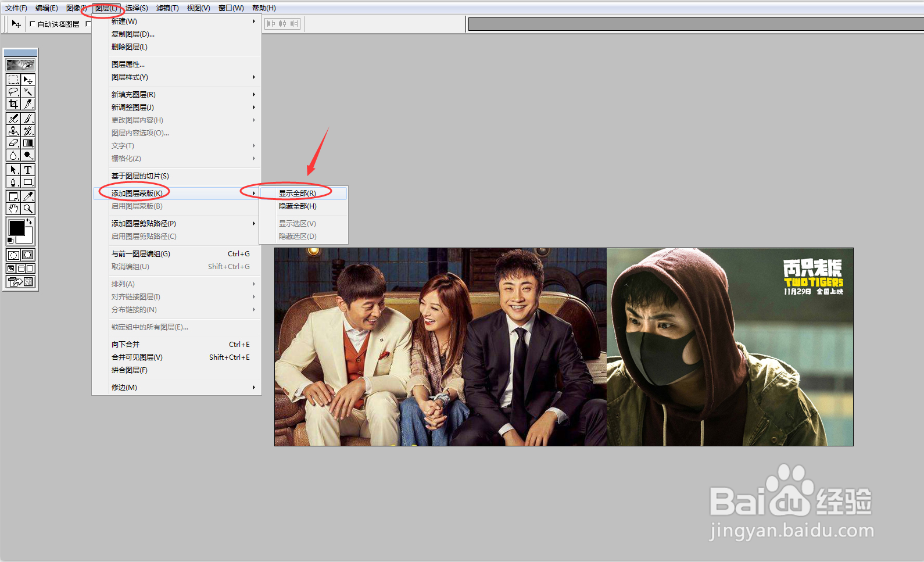The image size is (924, 562).
Task: Select the Path Component Selection tool
Action: coord(13,170)
